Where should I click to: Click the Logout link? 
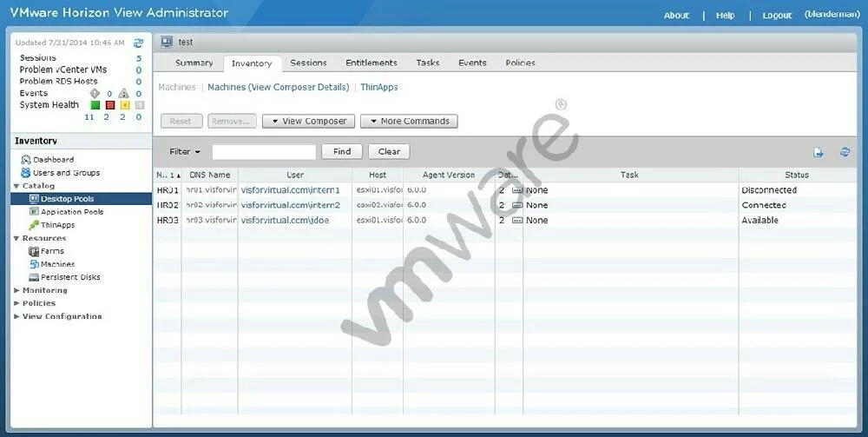(x=777, y=16)
